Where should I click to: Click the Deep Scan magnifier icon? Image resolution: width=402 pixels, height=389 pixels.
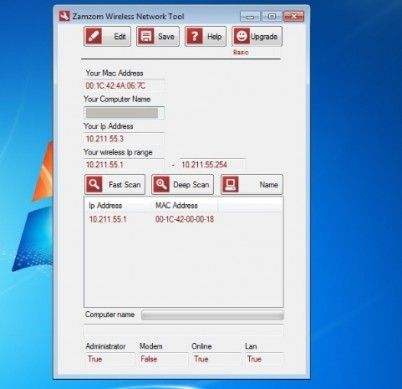[161, 184]
